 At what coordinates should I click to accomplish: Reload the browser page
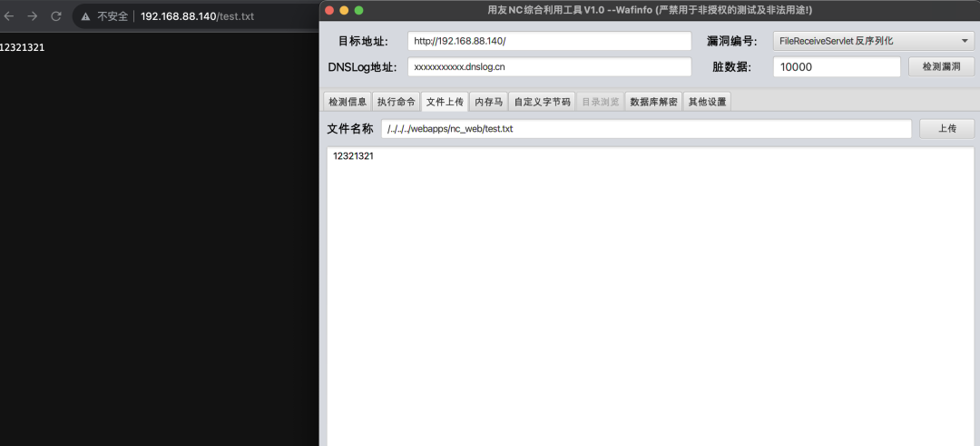click(x=56, y=16)
